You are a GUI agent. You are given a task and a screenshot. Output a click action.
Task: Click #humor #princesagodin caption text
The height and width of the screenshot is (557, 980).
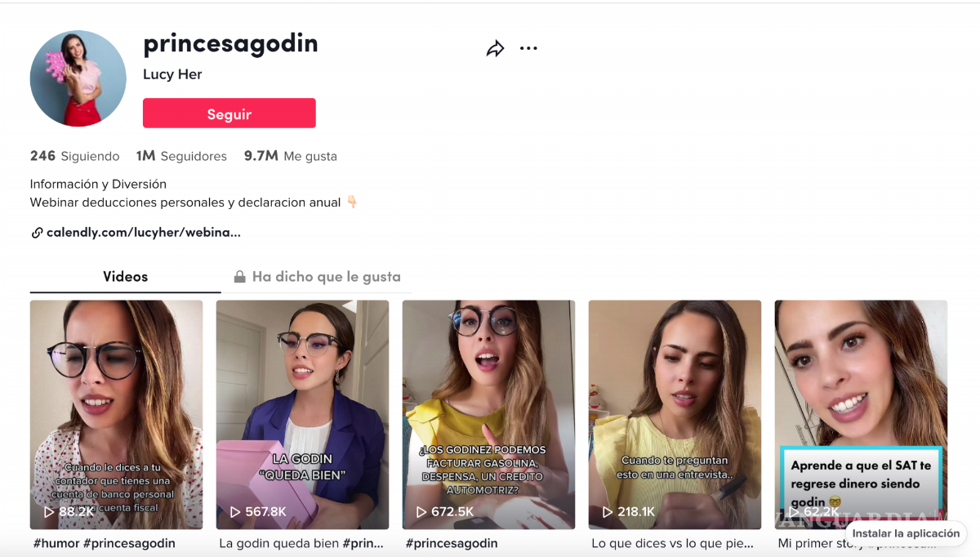[104, 543]
